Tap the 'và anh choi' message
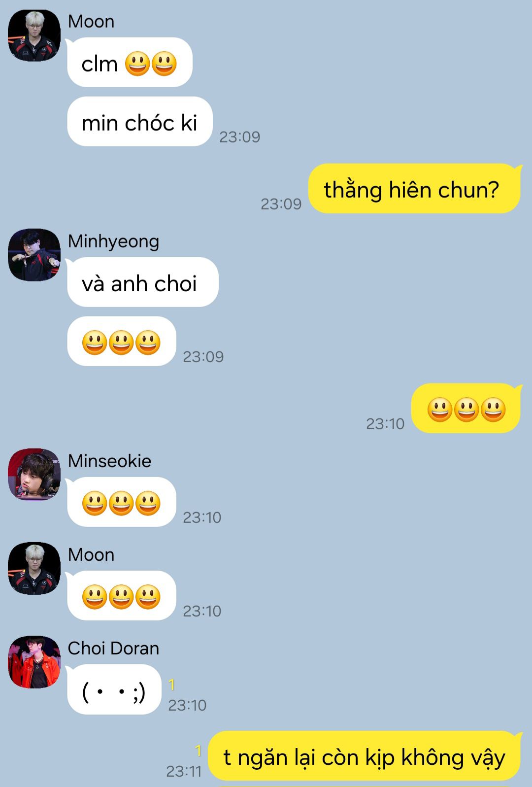532x787 pixels. (143, 282)
